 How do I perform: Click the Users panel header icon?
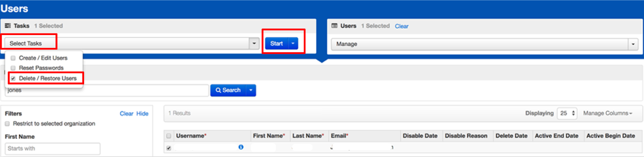click(x=334, y=26)
